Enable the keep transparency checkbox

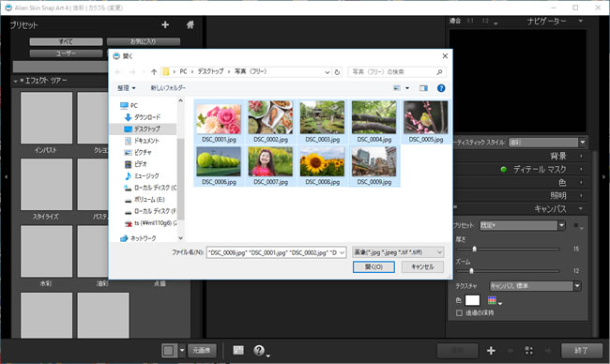(459, 313)
